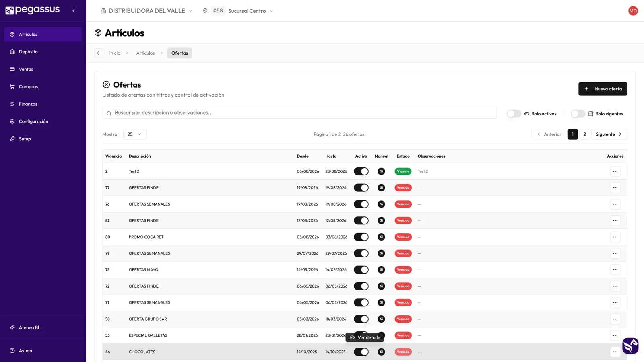
Task: Toggle Activa switch for PROMO COCA RET
Action: pos(361,237)
